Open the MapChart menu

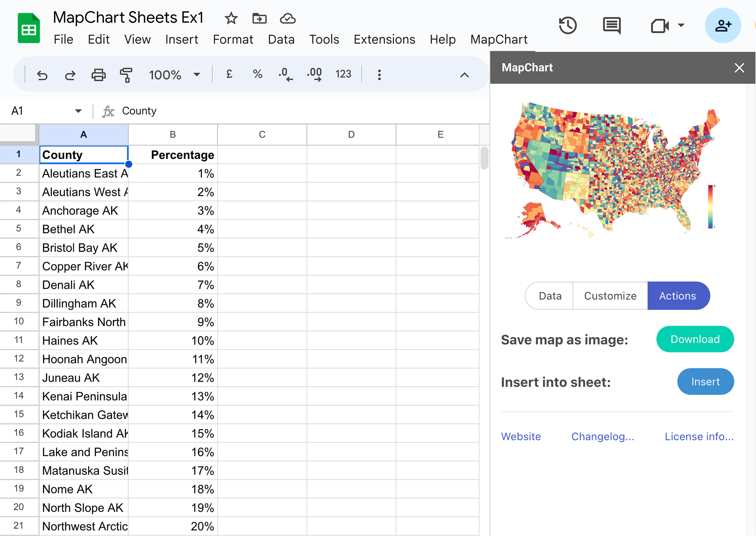click(x=499, y=39)
